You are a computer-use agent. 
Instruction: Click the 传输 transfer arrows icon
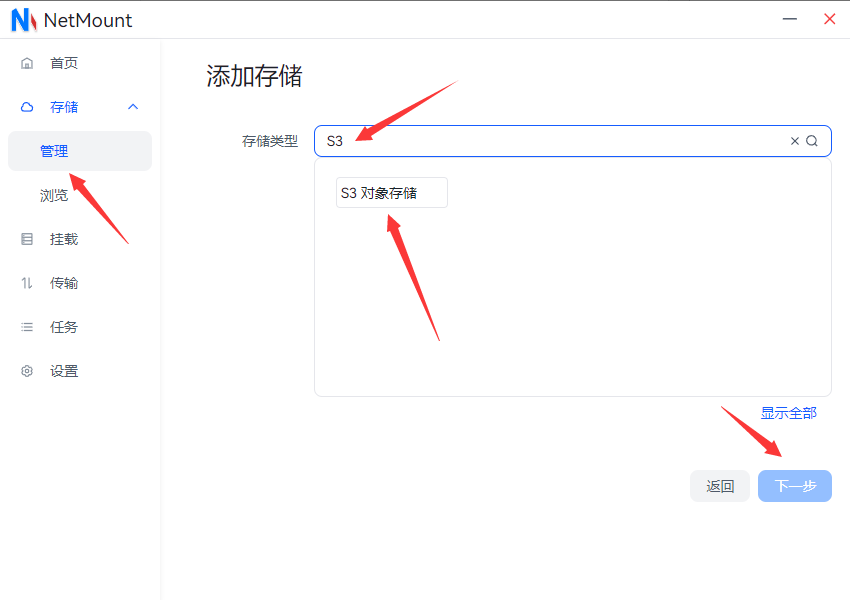(27, 283)
